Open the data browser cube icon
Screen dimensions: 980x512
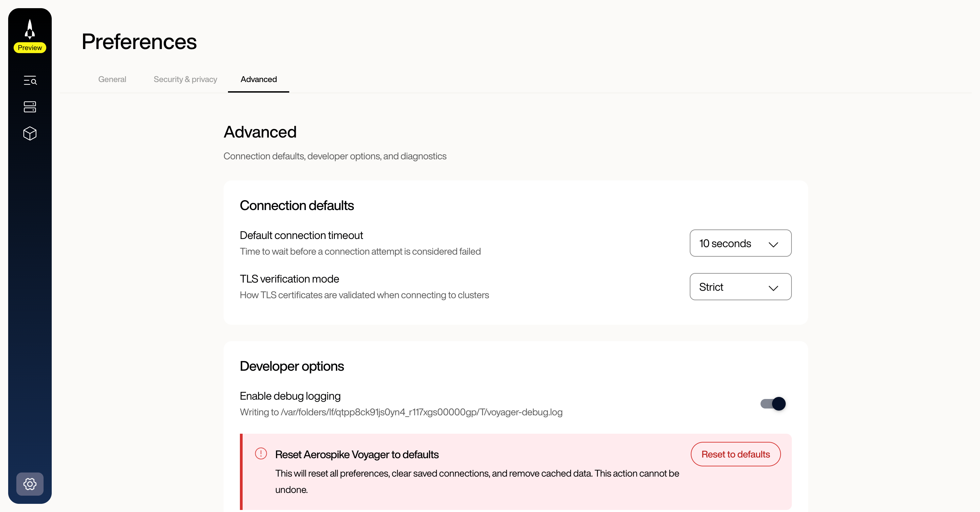click(x=30, y=133)
